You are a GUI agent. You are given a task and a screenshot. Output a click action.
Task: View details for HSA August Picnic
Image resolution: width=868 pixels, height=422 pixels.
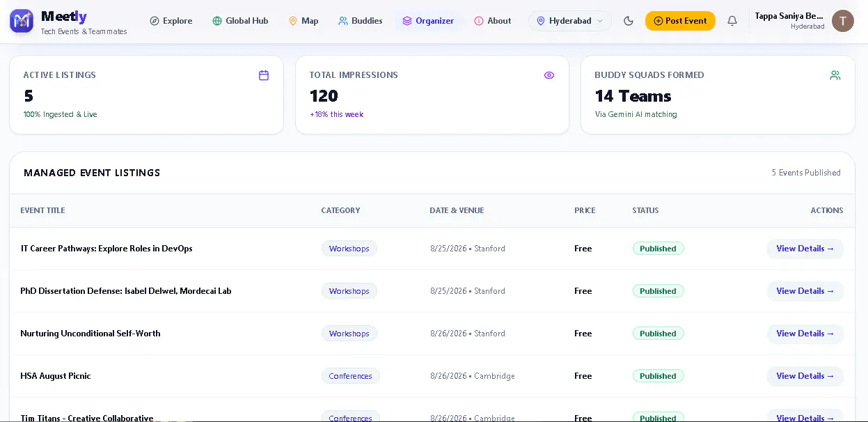(805, 376)
